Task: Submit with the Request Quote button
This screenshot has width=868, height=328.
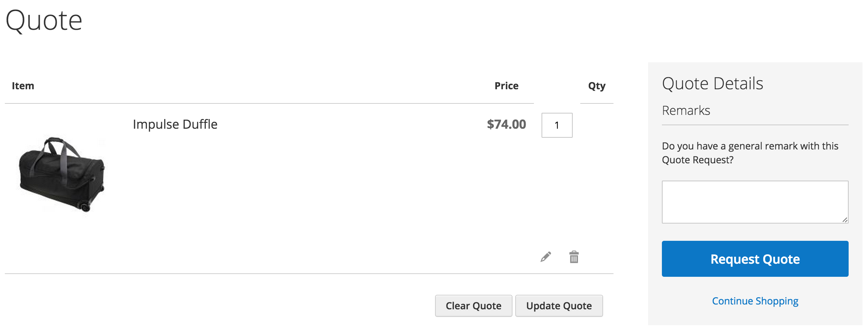Action: click(755, 259)
